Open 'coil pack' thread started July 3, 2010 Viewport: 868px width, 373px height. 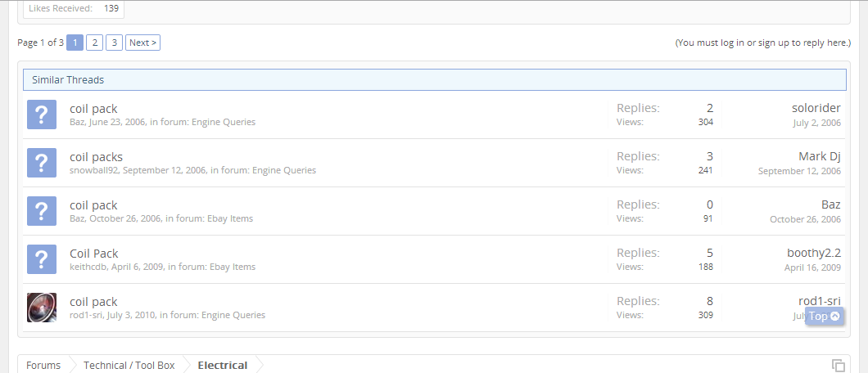pos(93,302)
